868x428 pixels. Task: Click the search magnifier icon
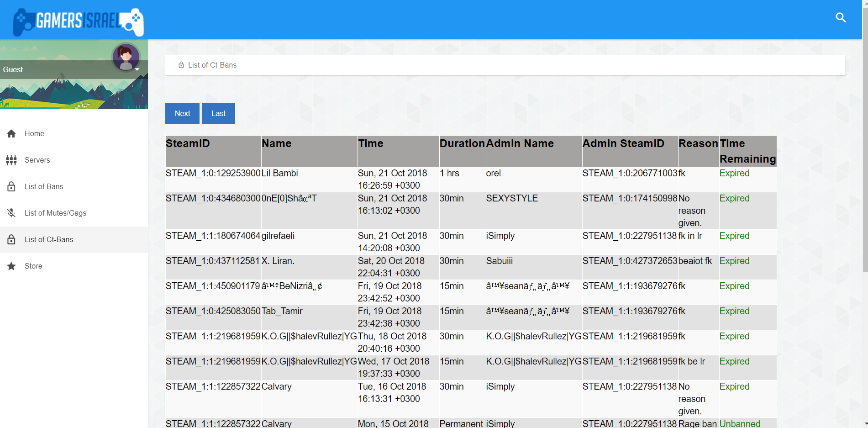click(x=841, y=18)
